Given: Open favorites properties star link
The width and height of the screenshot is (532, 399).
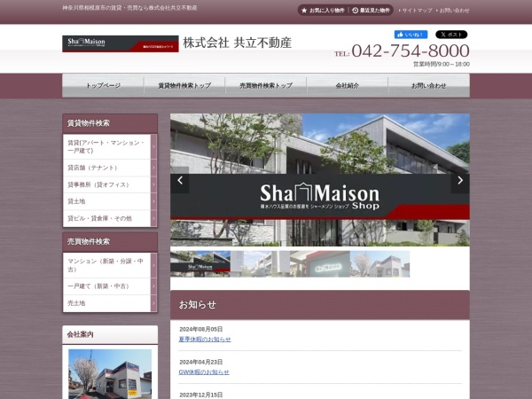Looking at the screenshot, I should (x=323, y=11).
